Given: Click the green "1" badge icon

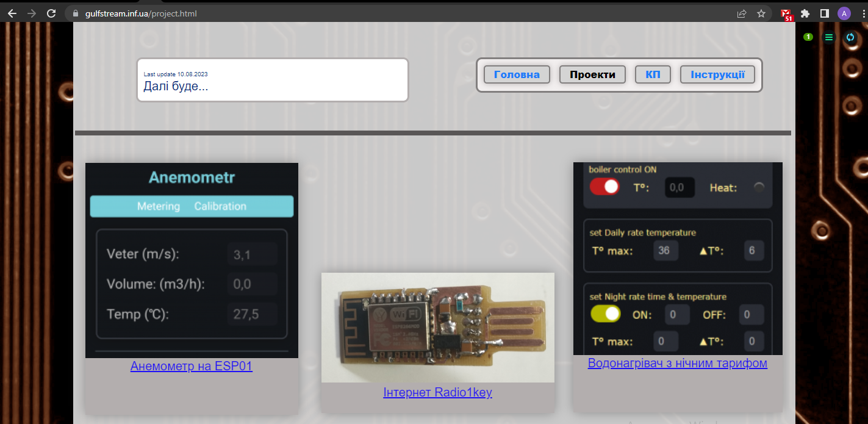Looking at the screenshot, I should tap(808, 37).
